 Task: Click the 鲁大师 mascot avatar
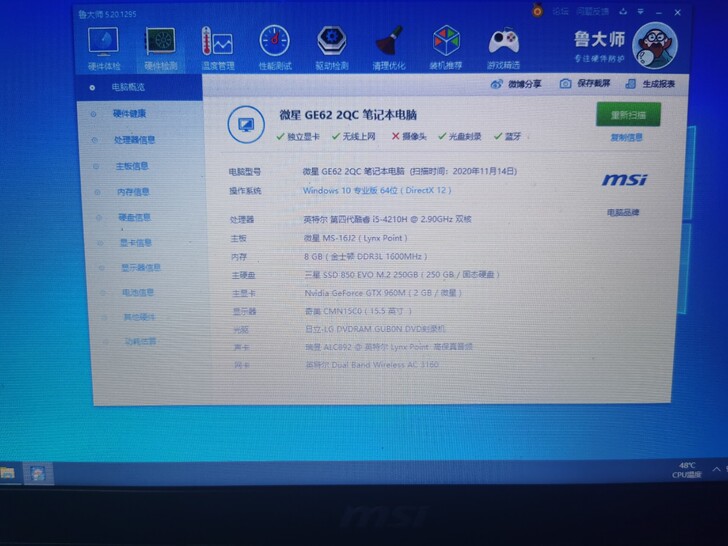[655, 45]
